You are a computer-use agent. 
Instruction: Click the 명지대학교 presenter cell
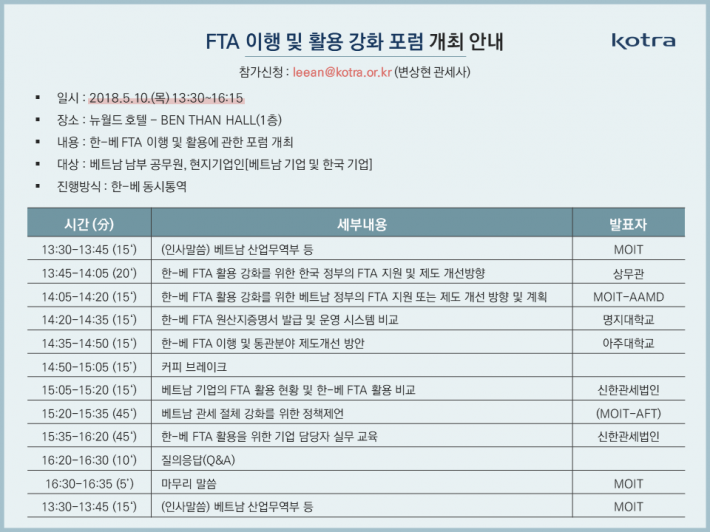(628, 320)
